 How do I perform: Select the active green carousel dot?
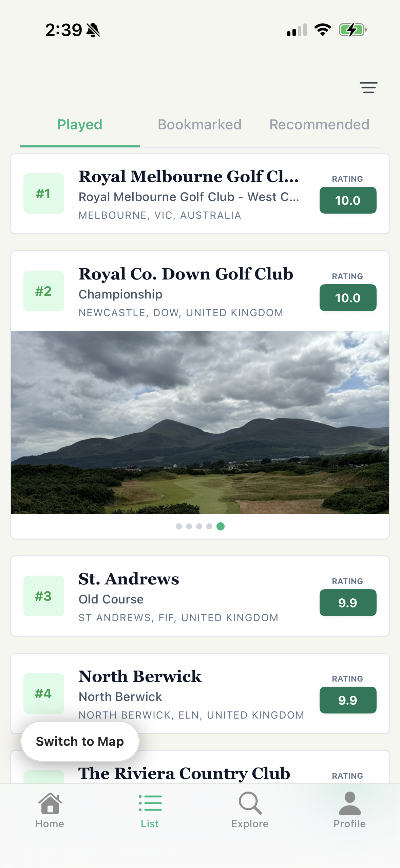click(x=221, y=526)
